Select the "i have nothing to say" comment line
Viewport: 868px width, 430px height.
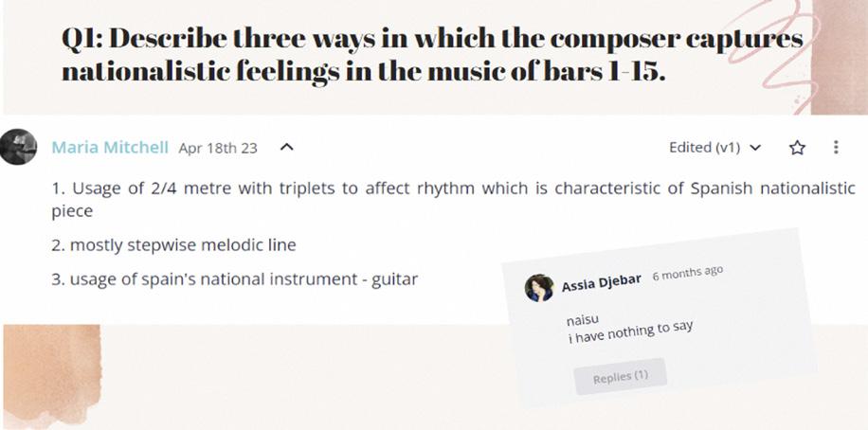[x=629, y=329]
